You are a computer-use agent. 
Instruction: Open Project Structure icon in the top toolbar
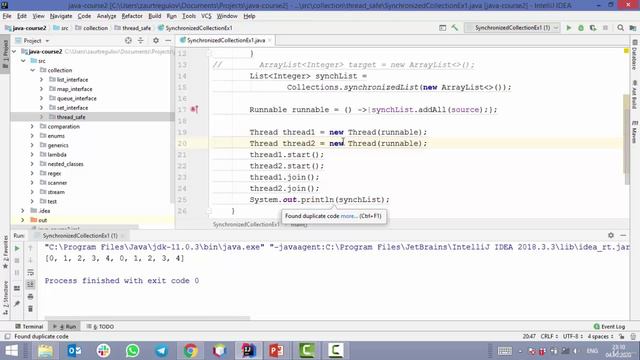(x=633, y=28)
